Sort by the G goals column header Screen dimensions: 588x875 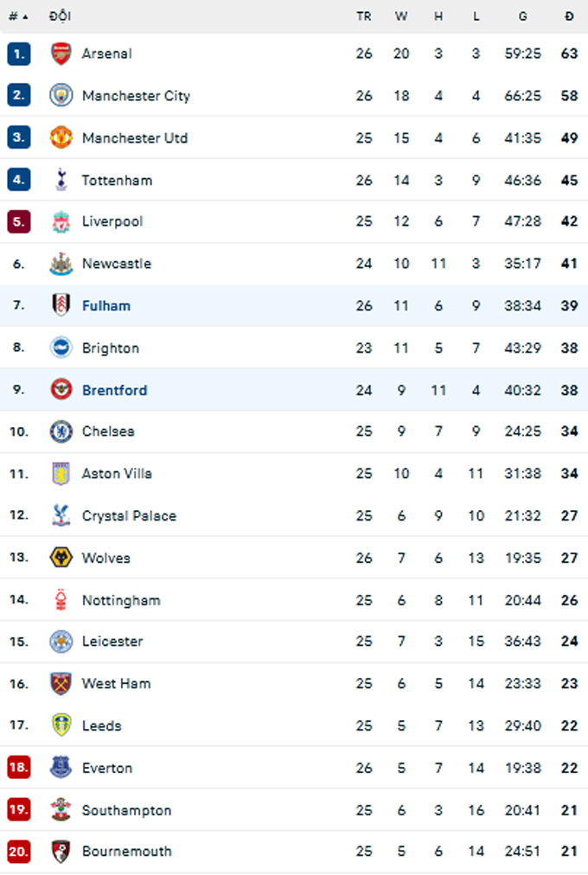pos(522,16)
